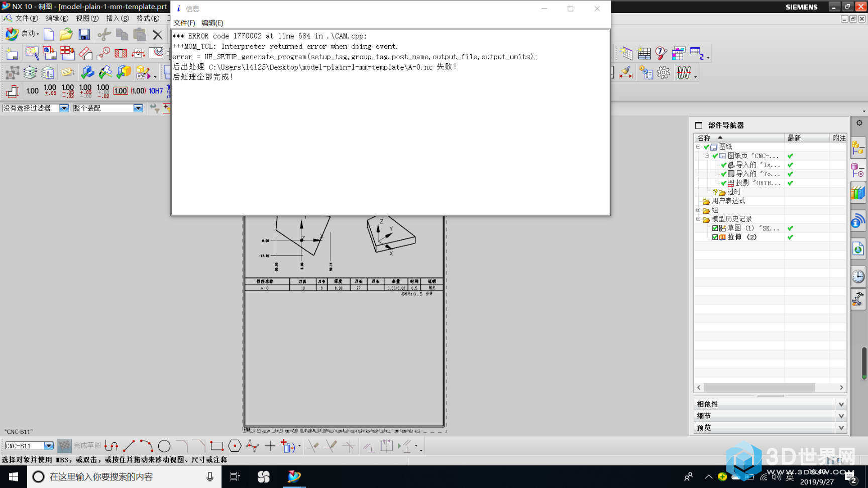Open 文件(F) menu in information window

coord(184,23)
